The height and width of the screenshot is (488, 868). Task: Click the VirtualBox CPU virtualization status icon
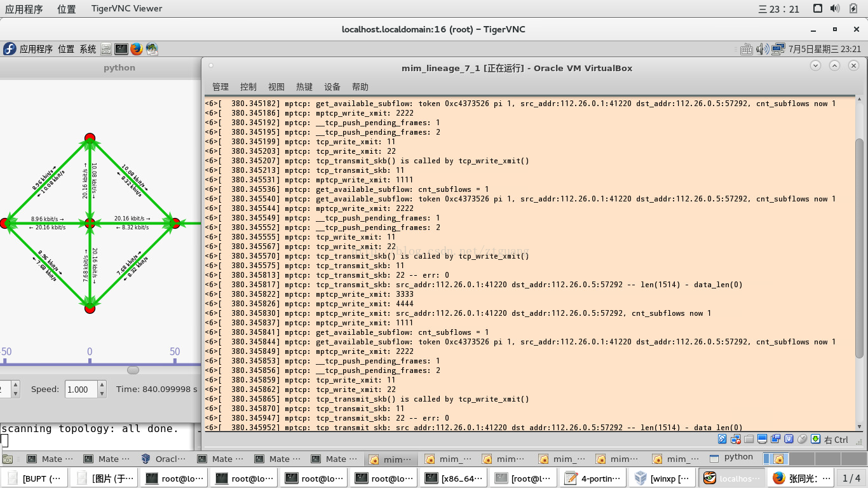click(789, 439)
